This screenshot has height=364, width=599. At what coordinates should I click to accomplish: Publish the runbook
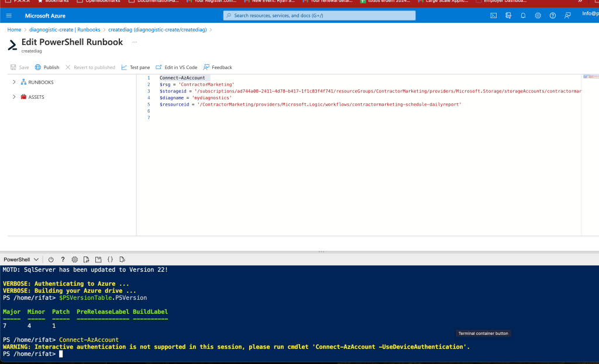click(47, 67)
